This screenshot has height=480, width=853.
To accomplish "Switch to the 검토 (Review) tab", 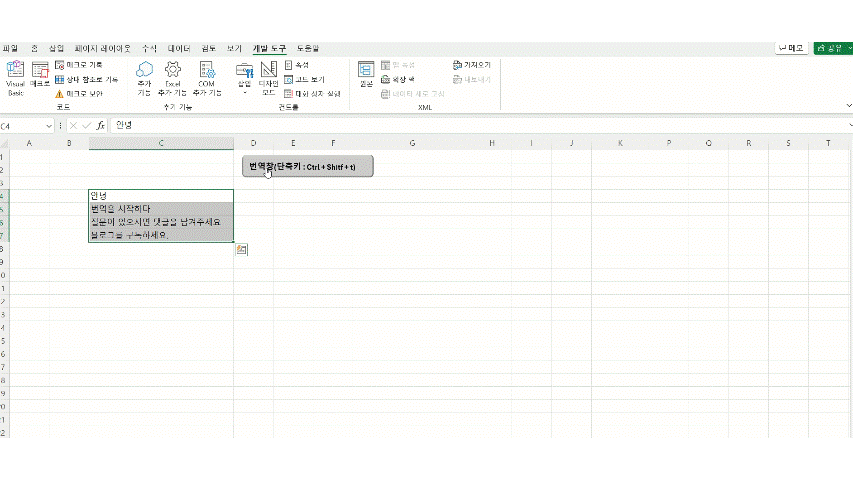I will (208, 48).
